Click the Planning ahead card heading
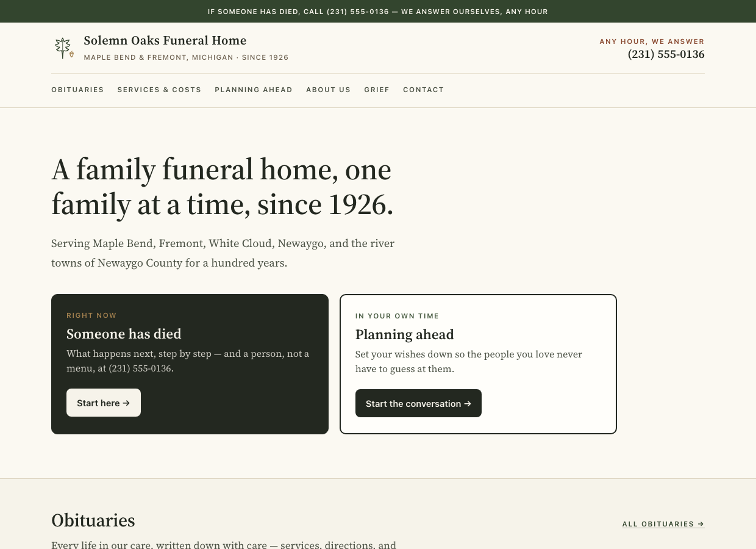The height and width of the screenshot is (549, 756). pyautogui.click(x=405, y=334)
